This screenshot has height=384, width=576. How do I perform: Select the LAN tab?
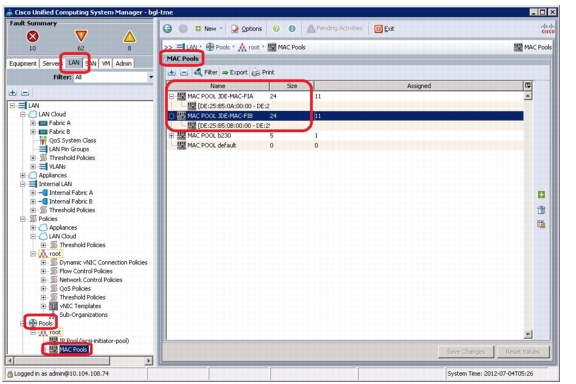[x=74, y=62]
